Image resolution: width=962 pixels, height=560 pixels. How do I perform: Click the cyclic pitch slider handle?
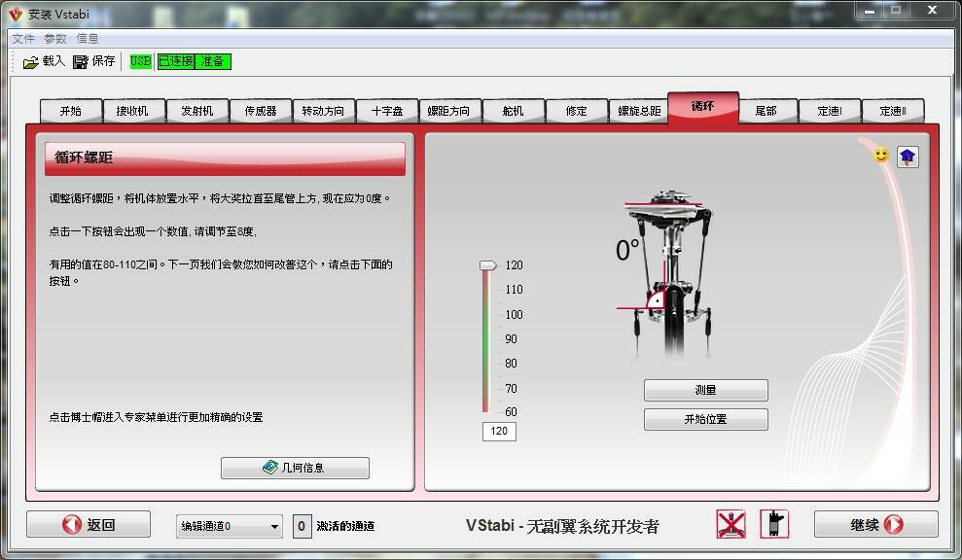pos(487,265)
